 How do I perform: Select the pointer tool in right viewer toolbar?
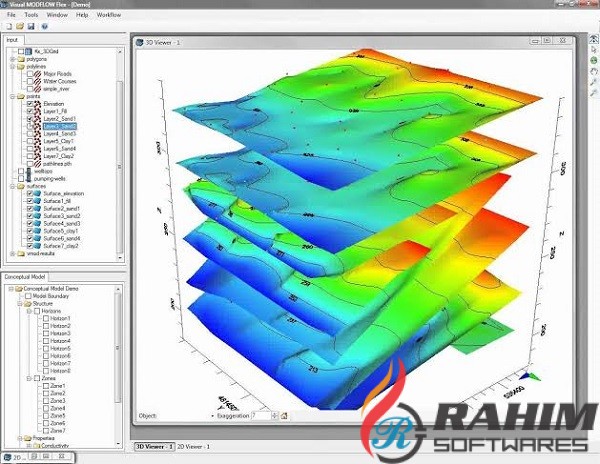[x=593, y=50]
